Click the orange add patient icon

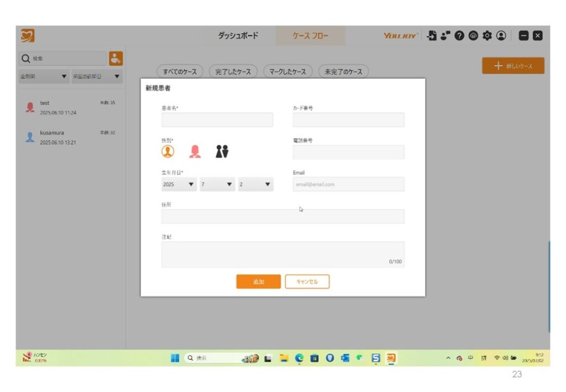(x=116, y=58)
